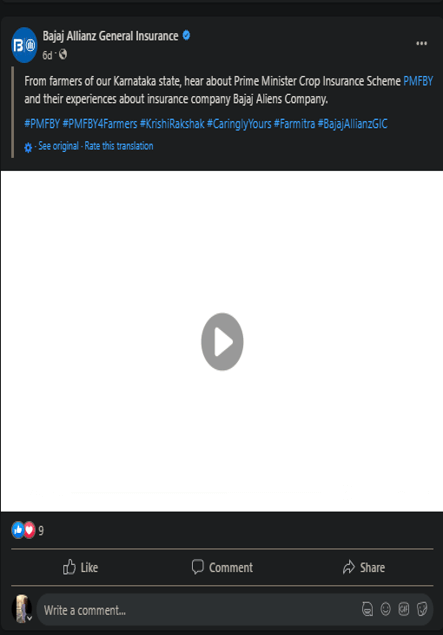Click the Comment button

tap(222, 567)
